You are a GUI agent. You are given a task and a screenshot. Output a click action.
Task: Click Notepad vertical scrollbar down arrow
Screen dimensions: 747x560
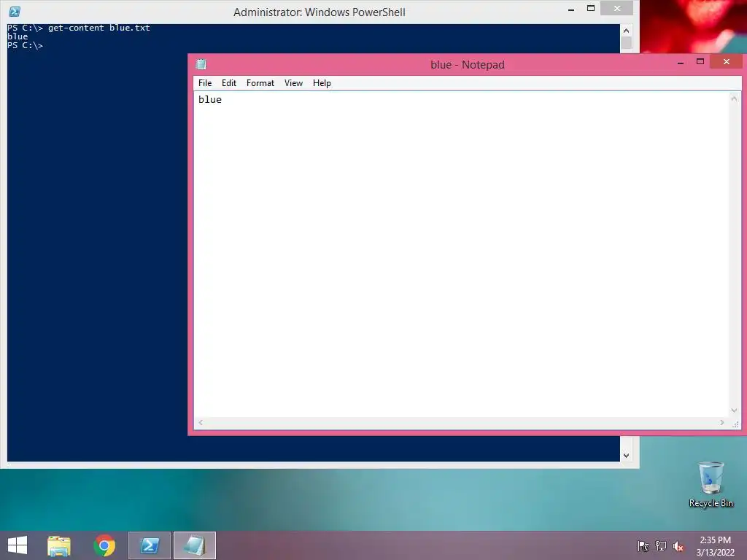734,411
